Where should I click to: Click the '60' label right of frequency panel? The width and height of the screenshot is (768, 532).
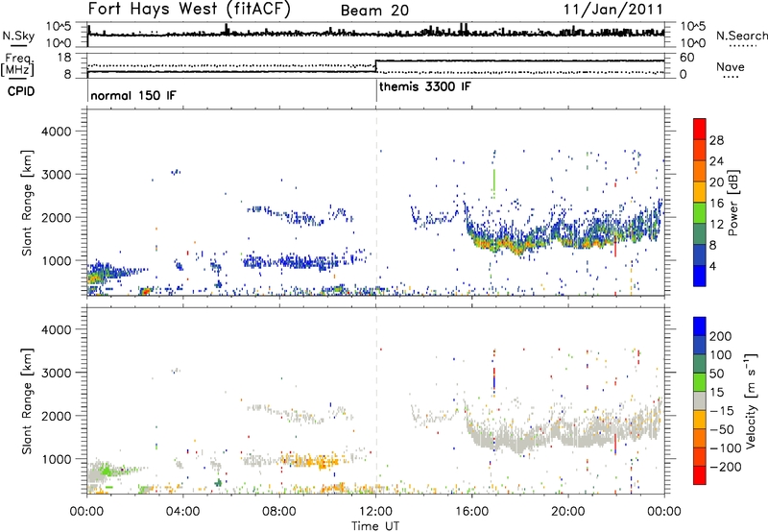click(x=687, y=58)
